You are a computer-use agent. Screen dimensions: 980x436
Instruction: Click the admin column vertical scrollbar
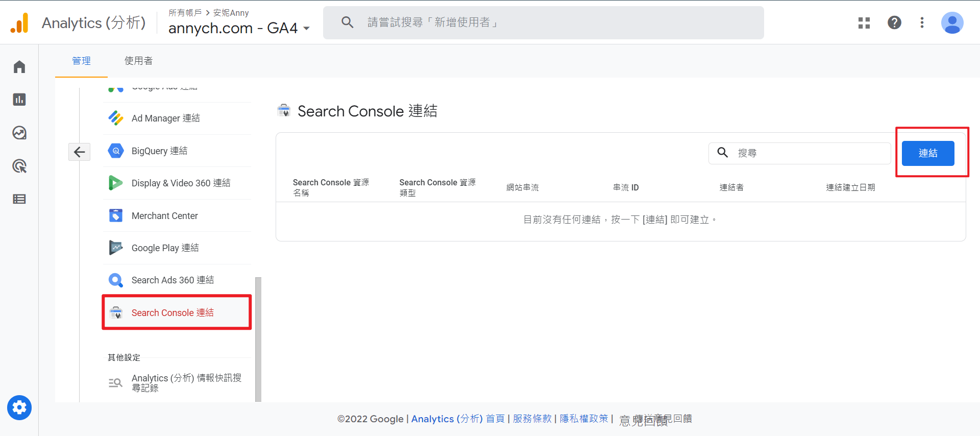click(x=258, y=339)
